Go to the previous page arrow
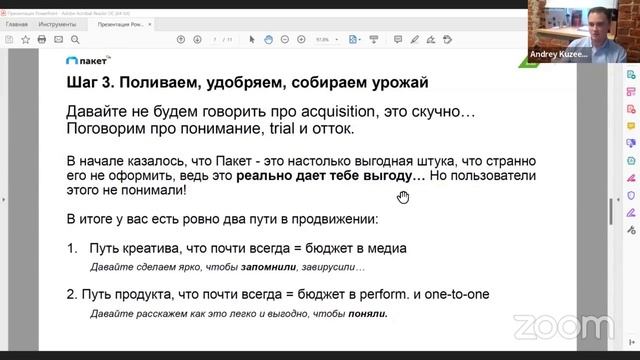The width and height of the screenshot is (640, 360). [x=181, y=40]
